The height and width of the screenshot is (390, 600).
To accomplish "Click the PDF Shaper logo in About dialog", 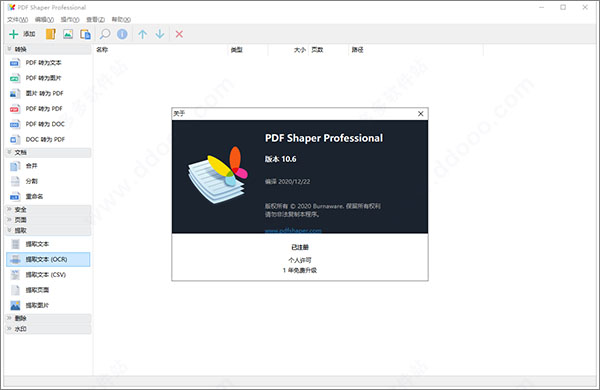I will [x=217, y=175].
